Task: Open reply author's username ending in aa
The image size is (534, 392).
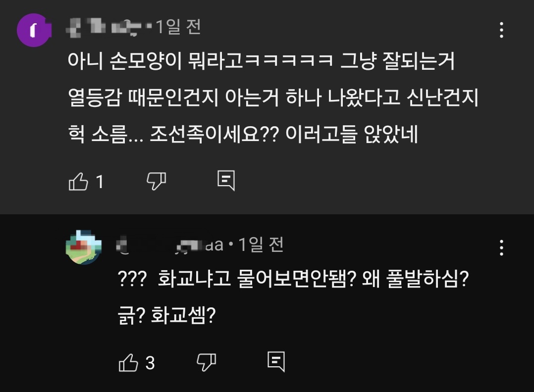Action: pyautogui.click(x=168, y=245)
